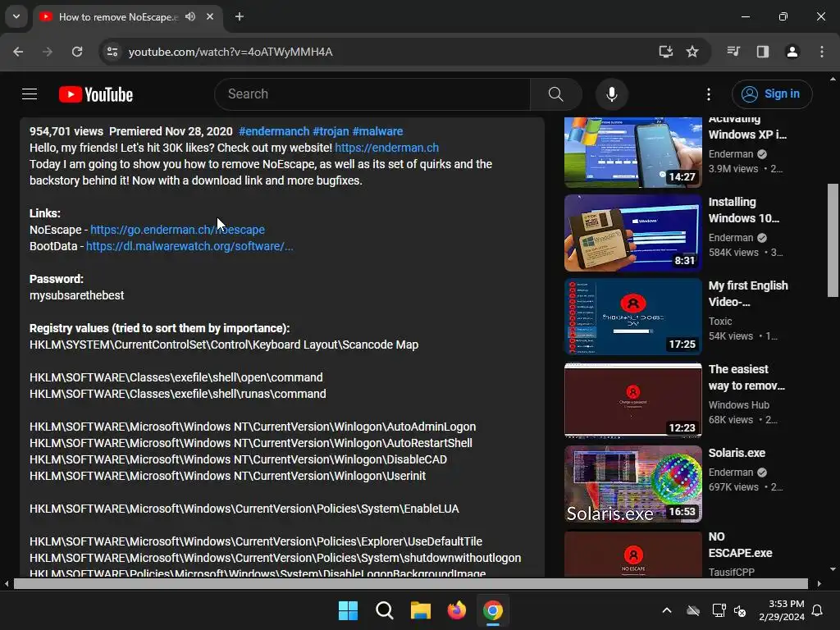
Task: Click the Scancode Map registry line
Action: [x=224, y=345]
